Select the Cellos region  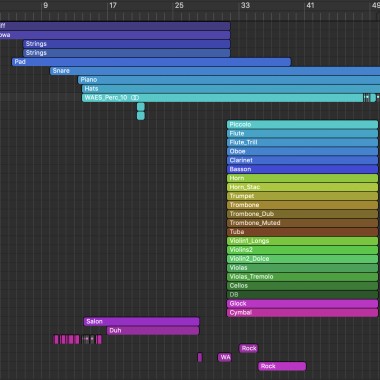[x=302, y=286]
